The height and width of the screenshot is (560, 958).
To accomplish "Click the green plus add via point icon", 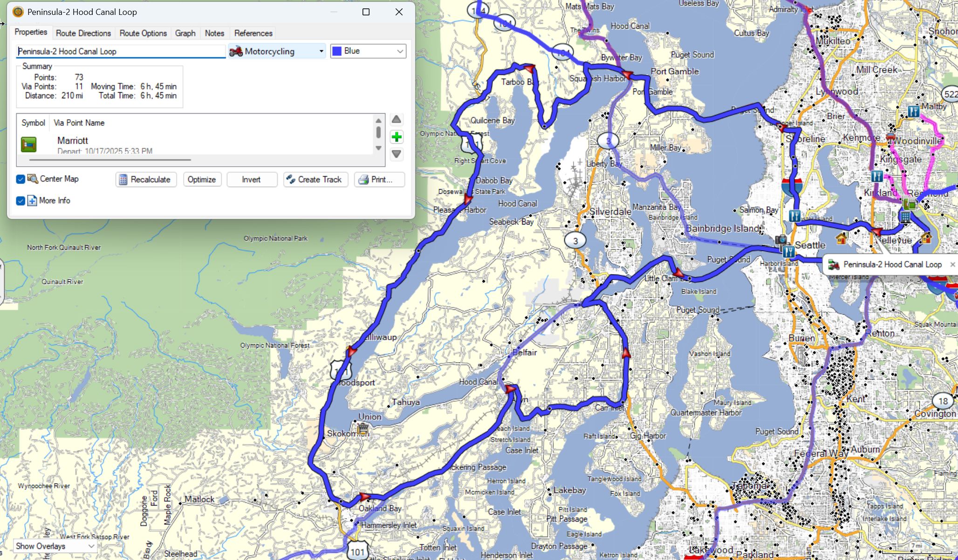I will pos(397,137).
